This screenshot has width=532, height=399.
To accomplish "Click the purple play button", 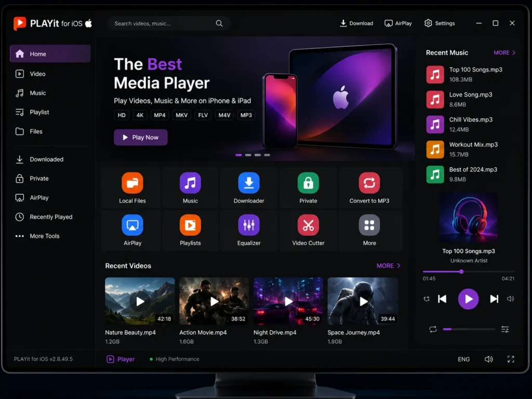I will (468, 299).
